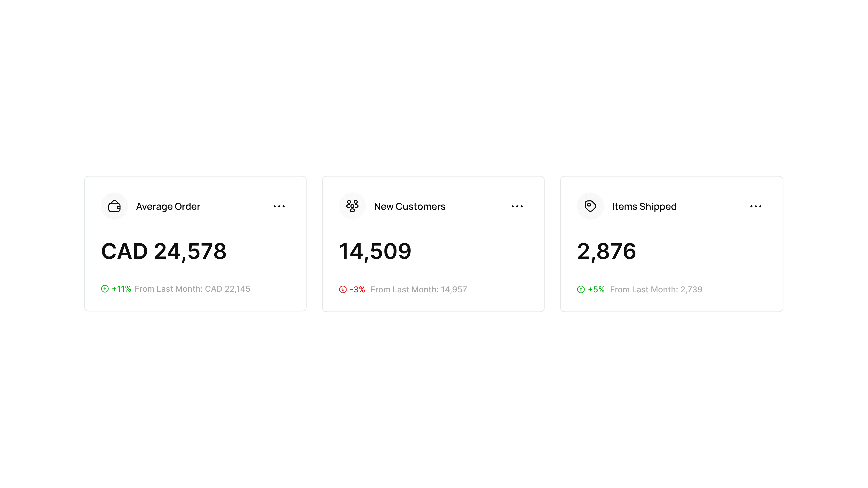Select the 2,876 items shipped figure
Screen dimensions: 868x488
(x=606, y=251)
